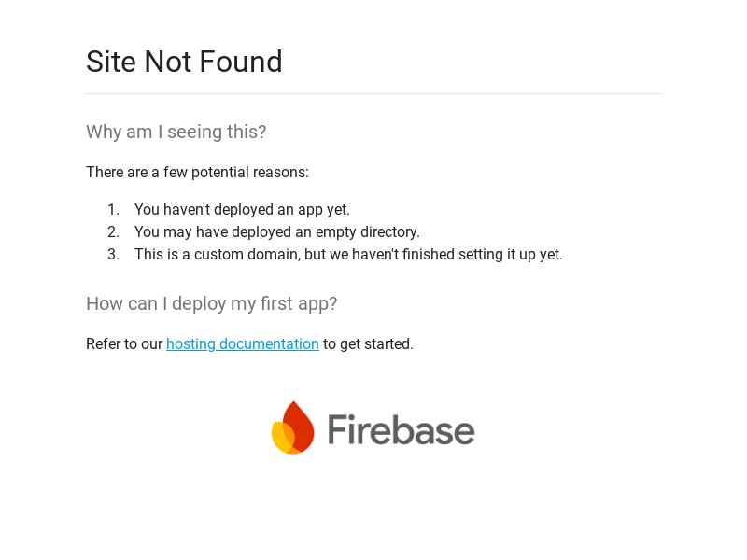Click the "Site Not Found" heading
Viewport: 747px width, 560px height.
point(184,62)
